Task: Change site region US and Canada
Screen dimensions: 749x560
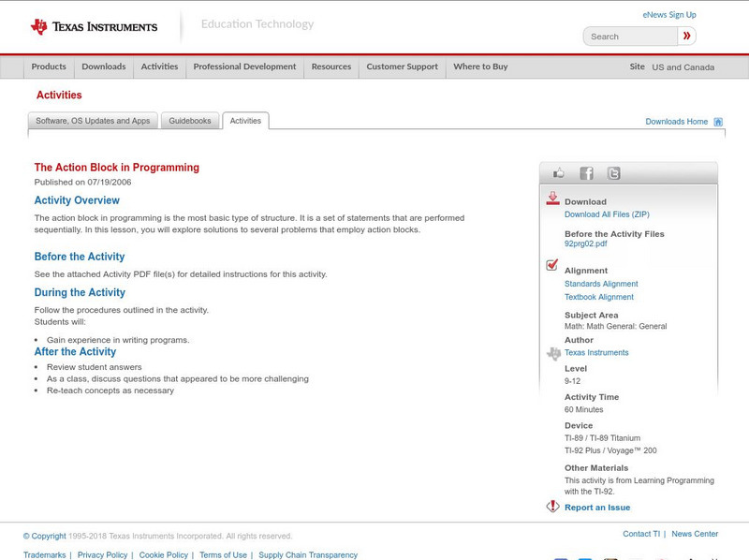Action: click(x=683, y=67)
